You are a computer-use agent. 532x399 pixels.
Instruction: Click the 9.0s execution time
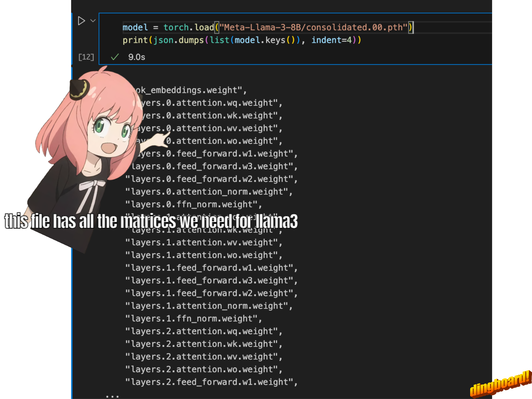click(137, 57)
